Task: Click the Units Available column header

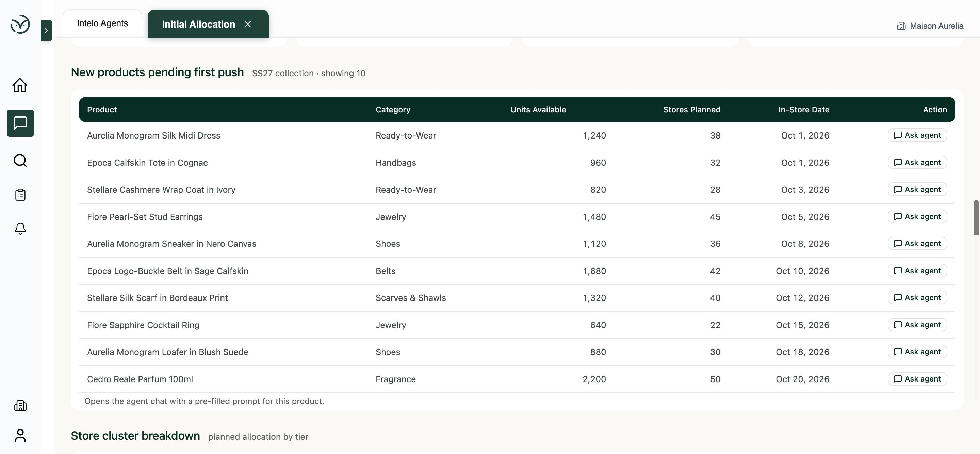Action: coord(538,110)
